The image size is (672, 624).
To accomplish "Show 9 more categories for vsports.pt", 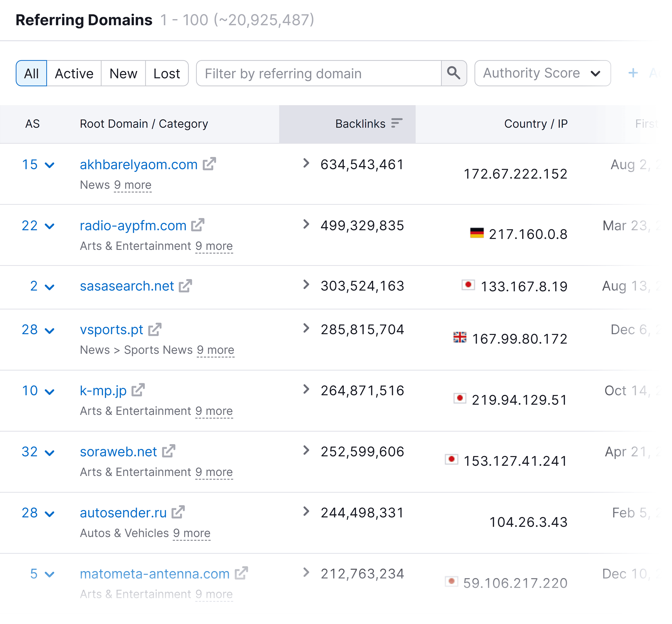I will click(215, 350).
